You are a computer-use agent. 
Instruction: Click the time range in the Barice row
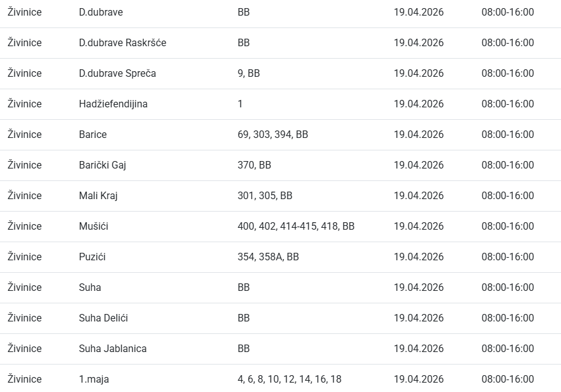pos(507,135)
